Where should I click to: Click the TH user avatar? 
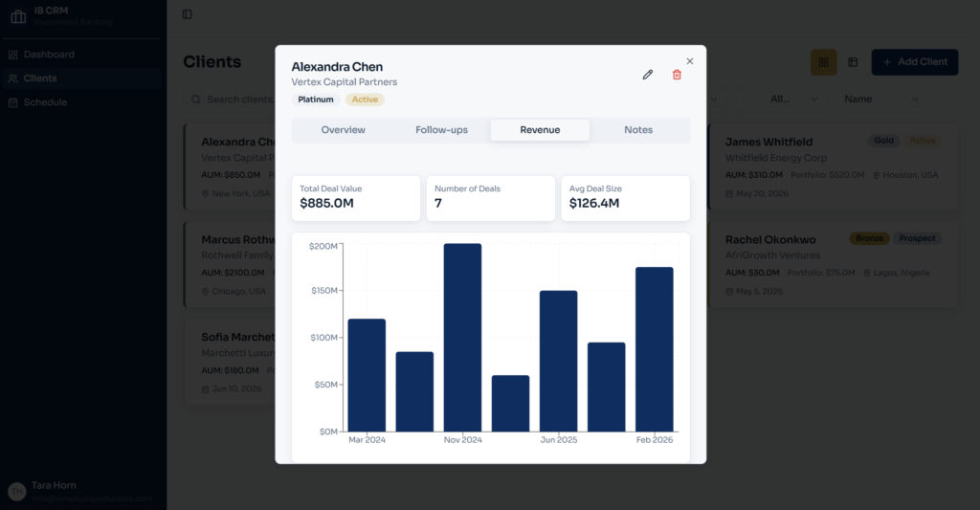[x=17, y=491]
